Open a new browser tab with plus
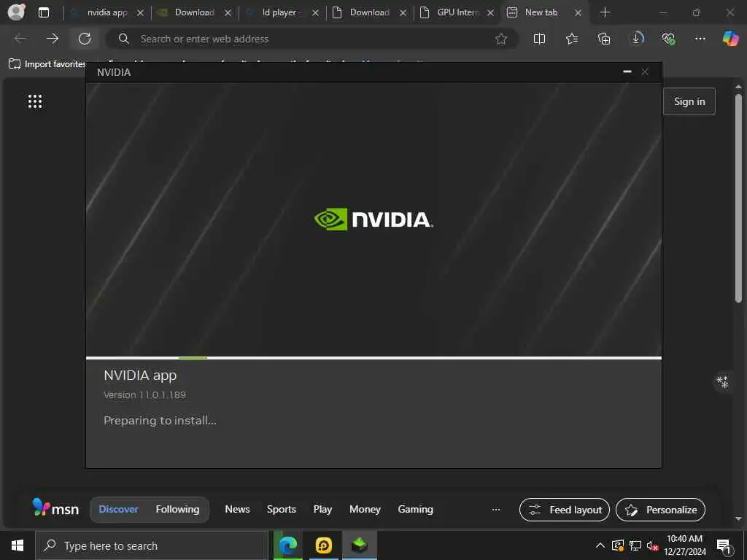This screenshot has width=747, height=560. click(x=605, y=12)
